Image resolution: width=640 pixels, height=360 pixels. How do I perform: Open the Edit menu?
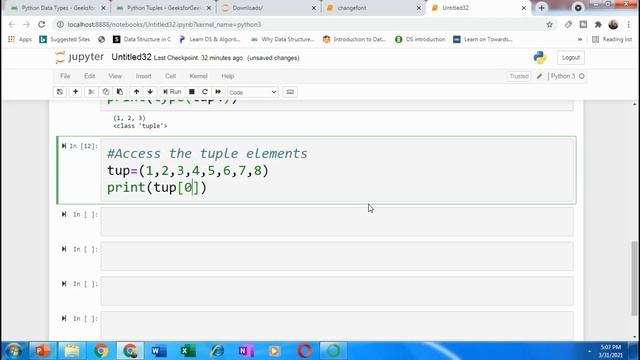89,76
